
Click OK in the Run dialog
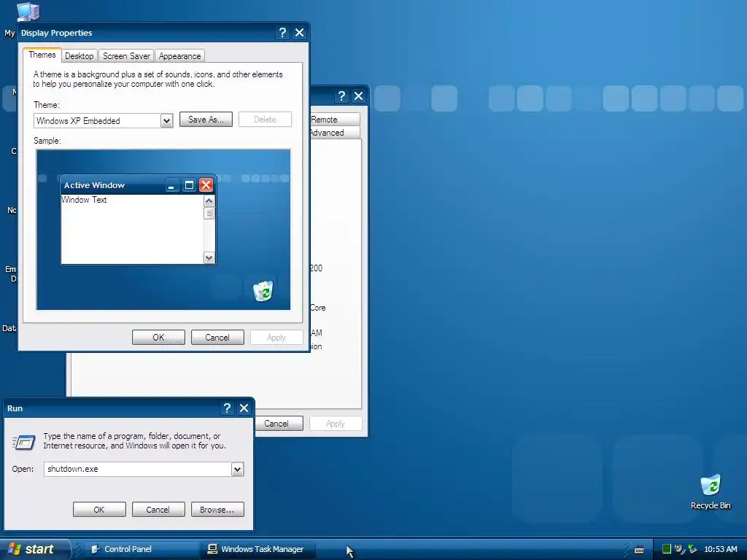point(99,510)
